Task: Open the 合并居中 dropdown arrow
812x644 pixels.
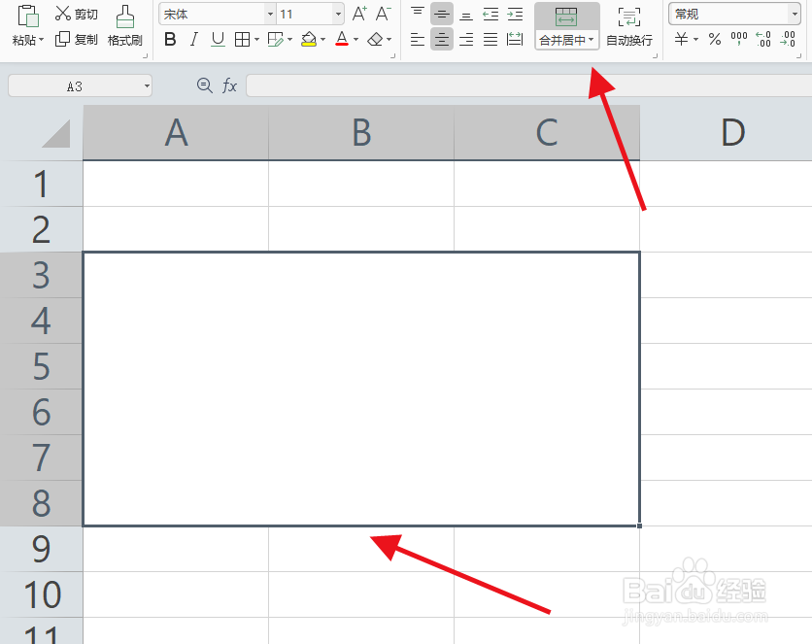Action: [x=591, y=40]
